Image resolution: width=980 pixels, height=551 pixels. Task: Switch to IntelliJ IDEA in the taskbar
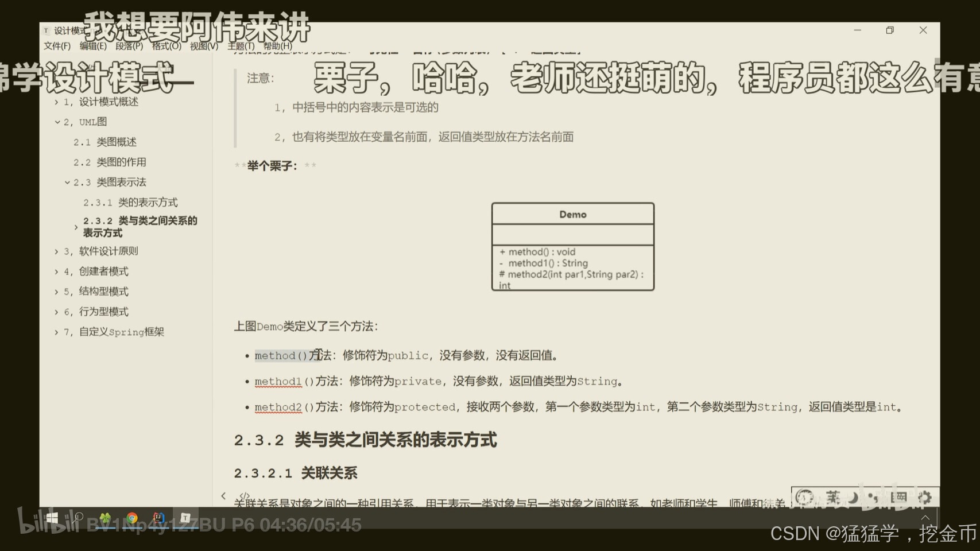pos(159,518)
